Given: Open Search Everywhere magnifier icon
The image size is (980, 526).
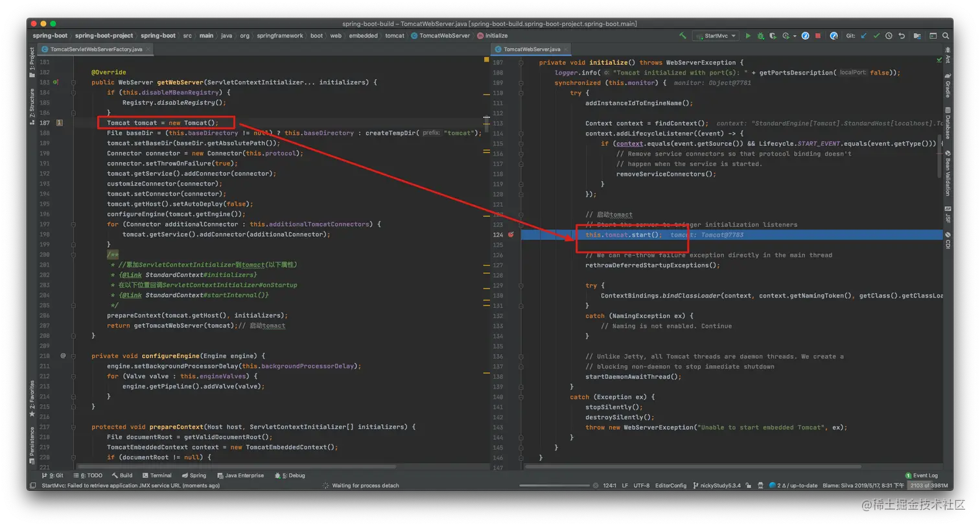Looking at the screenshot, I should point(946,36).
